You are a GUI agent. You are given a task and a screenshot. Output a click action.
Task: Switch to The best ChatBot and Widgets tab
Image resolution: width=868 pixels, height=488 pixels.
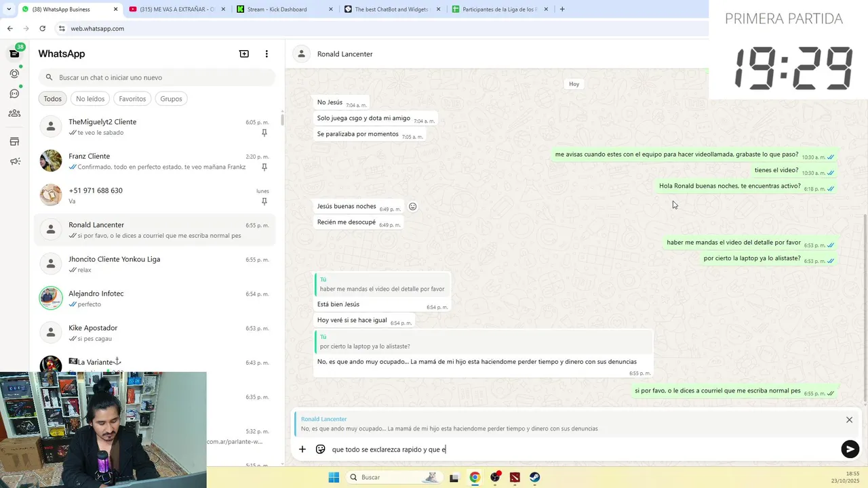click(392, 9)
